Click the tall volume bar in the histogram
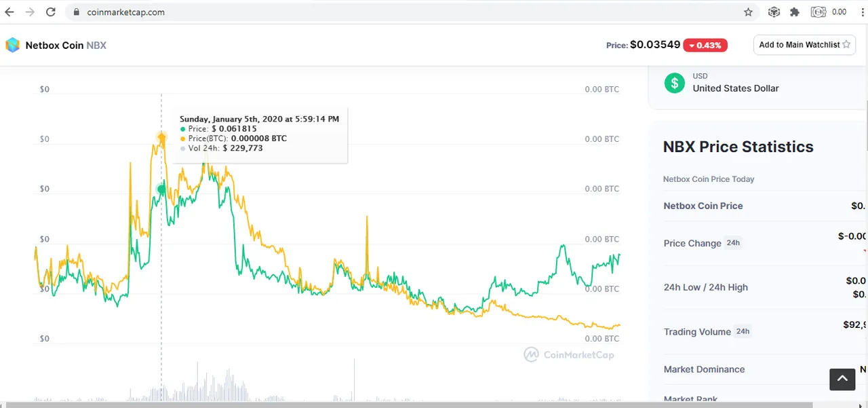The width and height of the screenshot is (868, 408). (354, 380)
